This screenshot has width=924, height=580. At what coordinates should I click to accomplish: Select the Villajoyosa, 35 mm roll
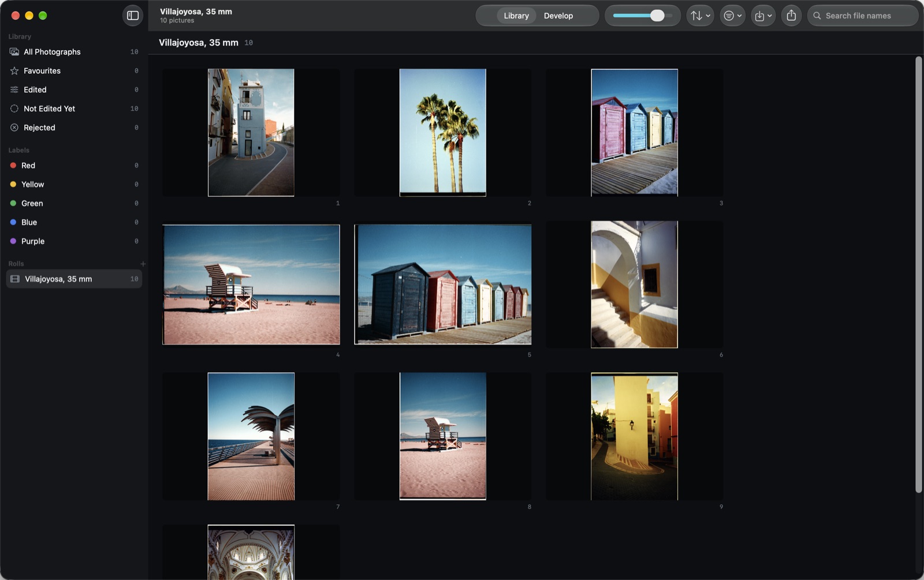pyautogui.click(x=74, y=279)
